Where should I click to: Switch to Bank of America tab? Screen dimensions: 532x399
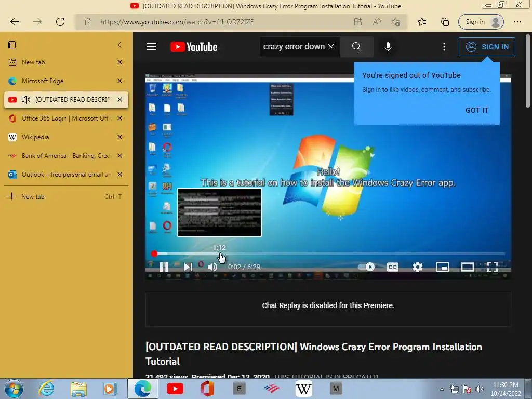coord(66,156)
